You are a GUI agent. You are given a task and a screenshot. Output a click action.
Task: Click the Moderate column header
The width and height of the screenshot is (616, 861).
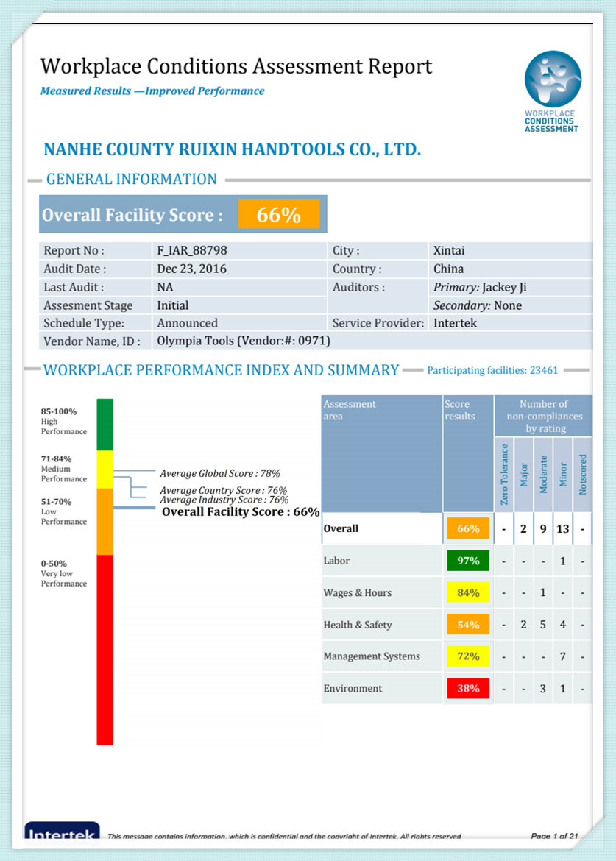543,475
